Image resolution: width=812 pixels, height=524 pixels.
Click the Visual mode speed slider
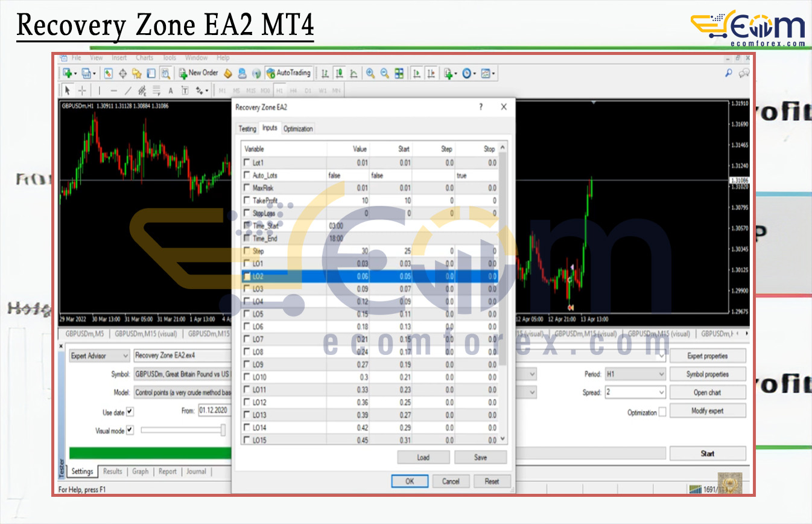pyautogui.click(x=182, y=430)
